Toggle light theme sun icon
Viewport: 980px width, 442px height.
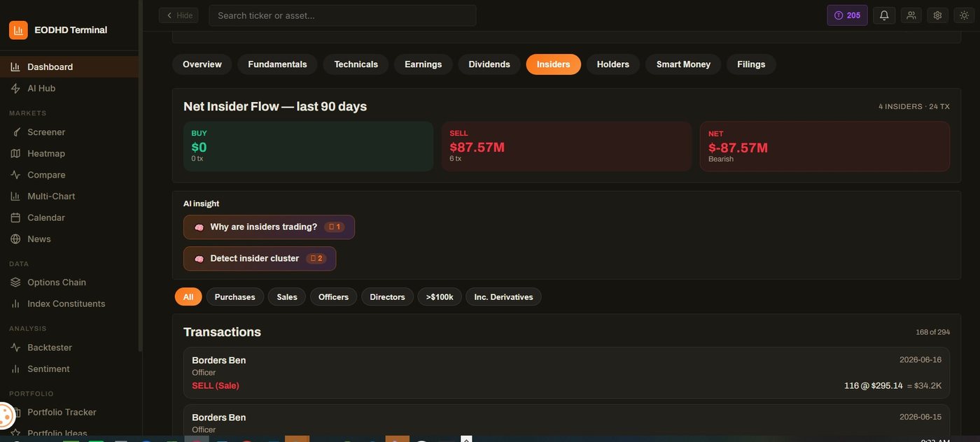pyautogui.click(x=964, y=15)
